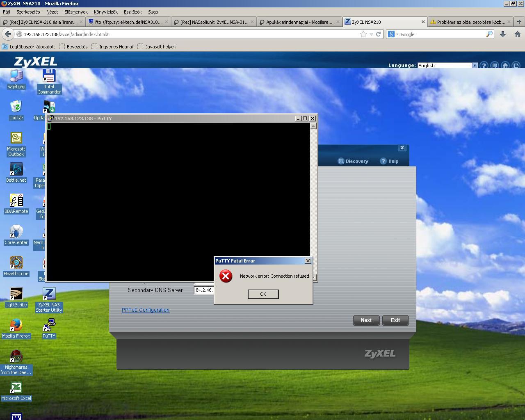Screen dimensions: 525x420
Task: Close the PuTTY Fatal Error dialog
Action: pyautogui.click(x=308, y=261)
